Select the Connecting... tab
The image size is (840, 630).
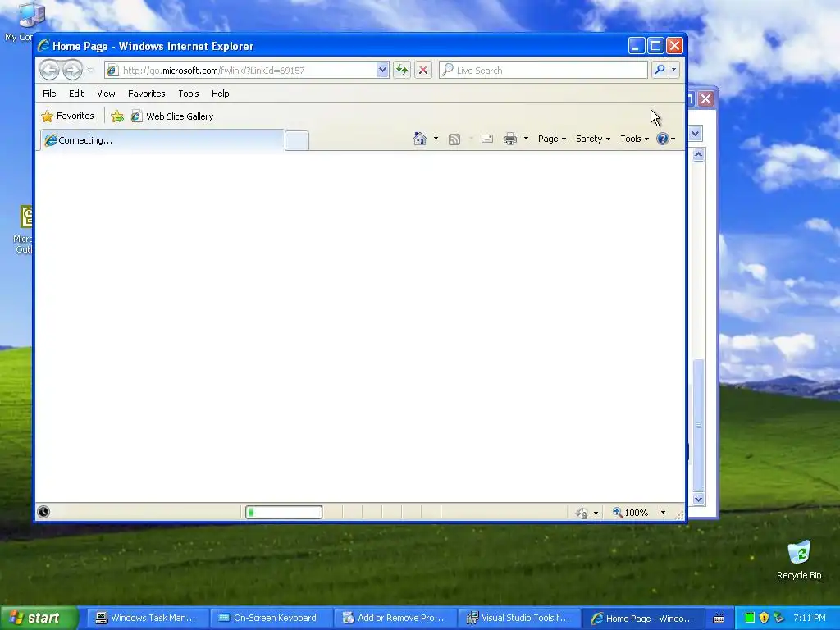tap(162, 140)
